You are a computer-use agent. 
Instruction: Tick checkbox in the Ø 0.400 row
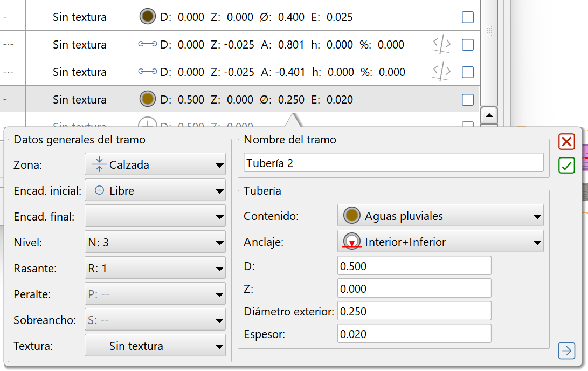tap(468, 17)
